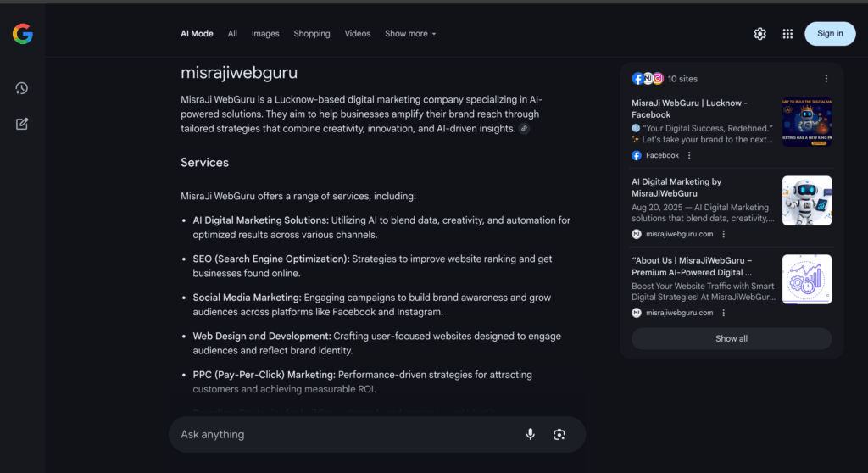The height and width of the screenshot is (473, 868).
Task: Switch to the Shopping tab
Action: 312,34
